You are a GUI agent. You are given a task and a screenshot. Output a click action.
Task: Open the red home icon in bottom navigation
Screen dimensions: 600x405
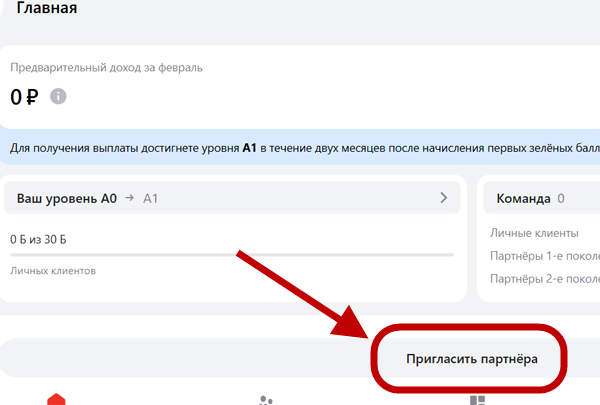[x=57, y=400]
